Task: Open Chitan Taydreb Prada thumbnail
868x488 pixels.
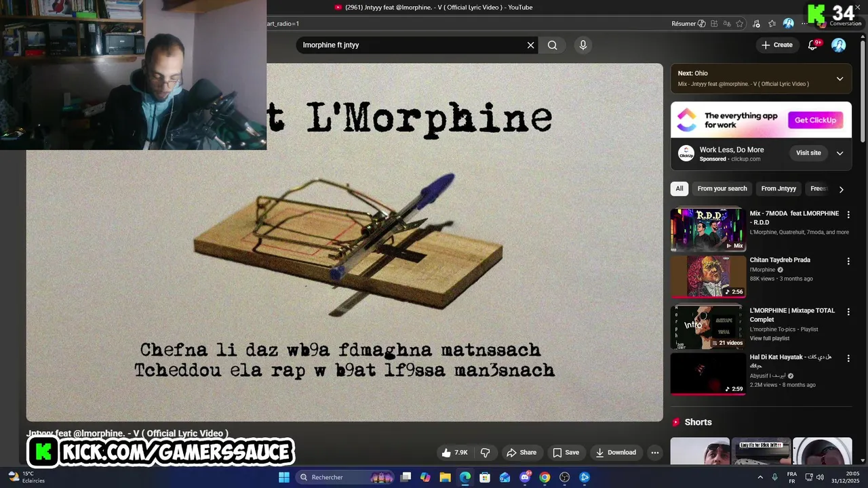Action: tap(708, 277)
